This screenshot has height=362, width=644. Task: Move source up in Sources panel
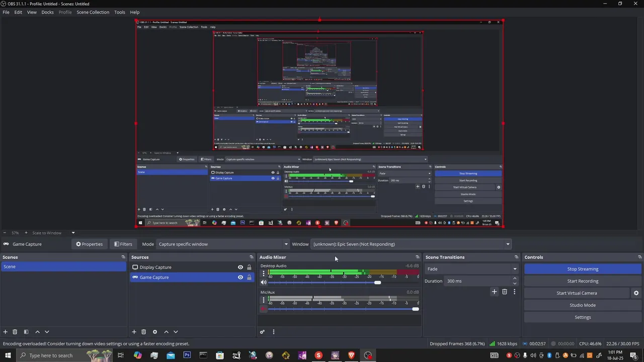tap(166, 332)
